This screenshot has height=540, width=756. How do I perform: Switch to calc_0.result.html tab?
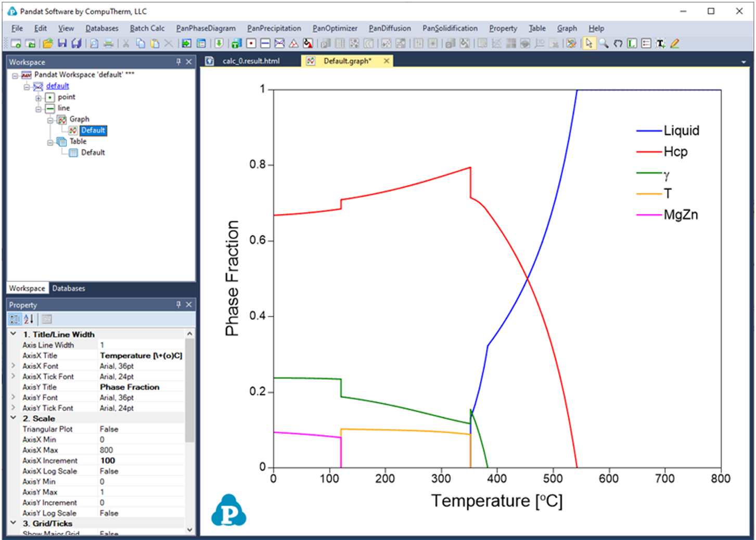click(x=251, y=61)
